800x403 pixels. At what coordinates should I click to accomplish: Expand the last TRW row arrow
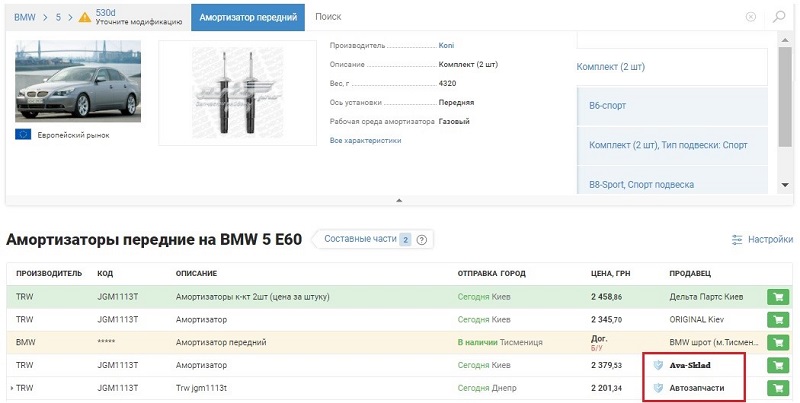point(11,388)
